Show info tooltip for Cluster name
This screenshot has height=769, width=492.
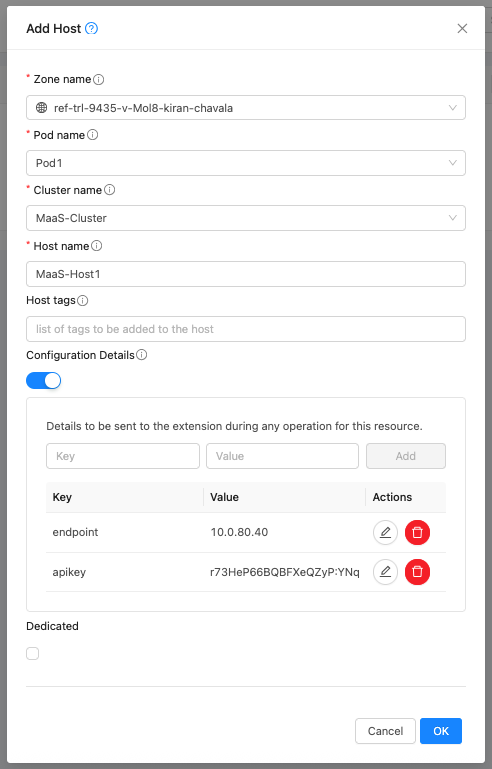(x=109, y=190)
